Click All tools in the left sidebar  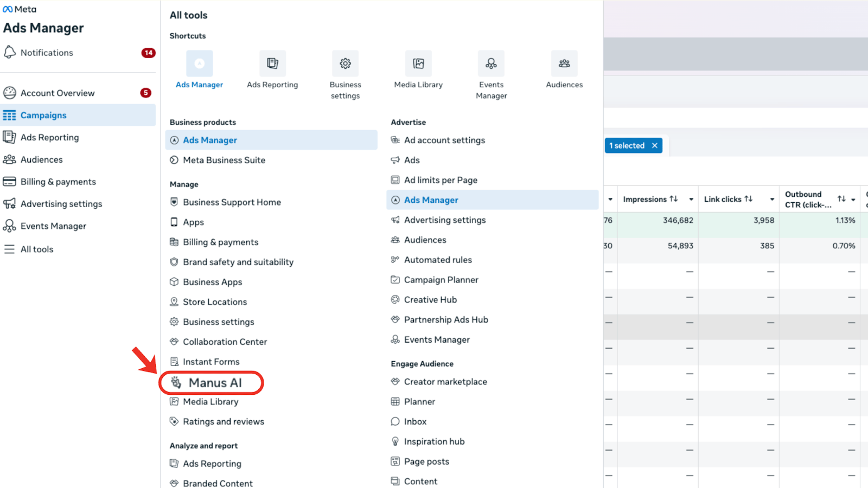tap(37, 249)
